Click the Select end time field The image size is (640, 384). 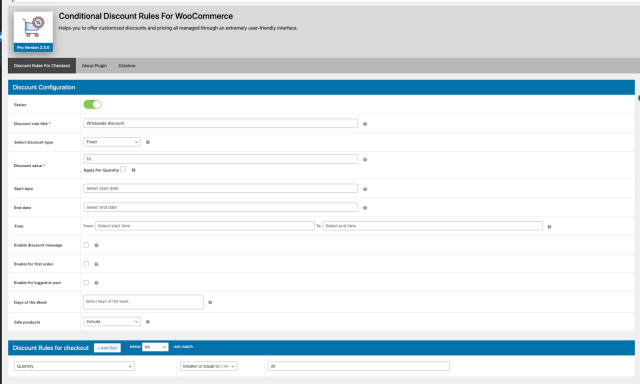(433, 226)
